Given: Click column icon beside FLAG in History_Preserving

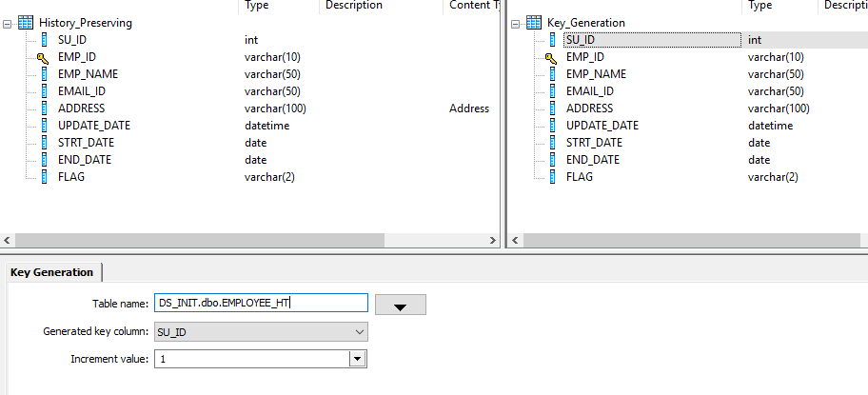Looking at the screenshot, I should pos(45,177).
